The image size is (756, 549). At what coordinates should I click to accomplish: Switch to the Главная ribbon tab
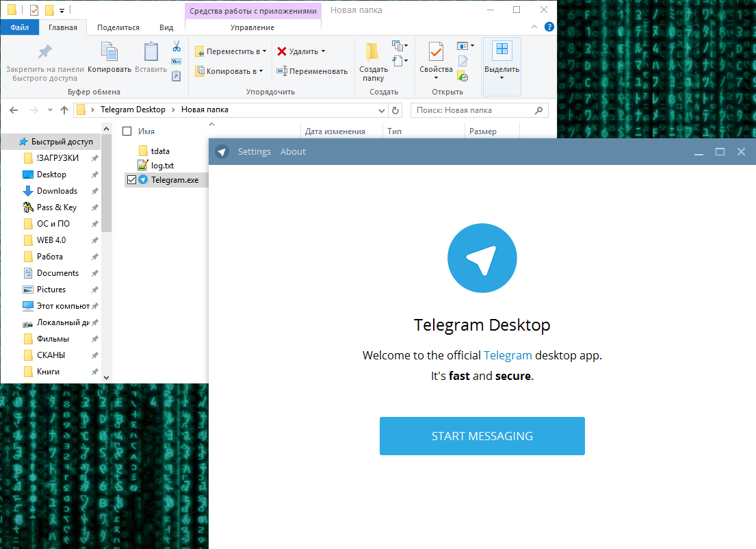click(x=63, y=27)
